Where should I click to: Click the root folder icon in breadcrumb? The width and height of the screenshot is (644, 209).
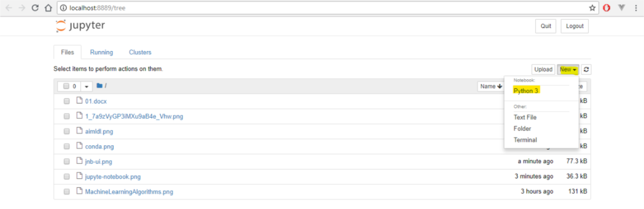point(100,86)
